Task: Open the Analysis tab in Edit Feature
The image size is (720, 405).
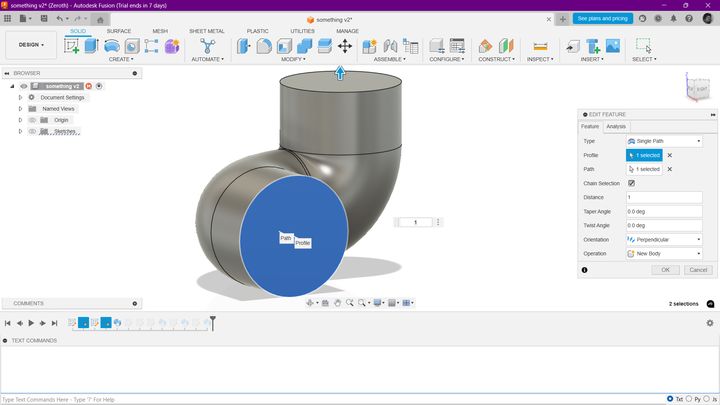Action: [x=616, y=126]
